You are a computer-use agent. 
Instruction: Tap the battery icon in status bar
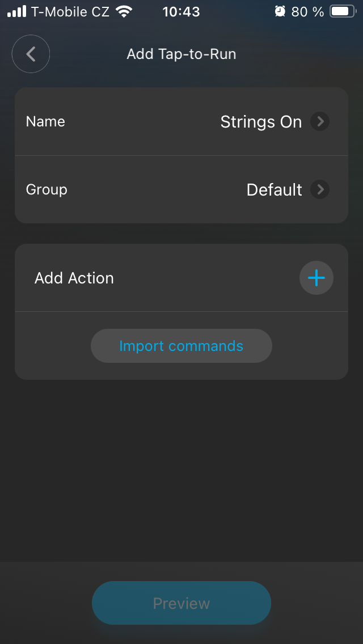pos(342,11)
